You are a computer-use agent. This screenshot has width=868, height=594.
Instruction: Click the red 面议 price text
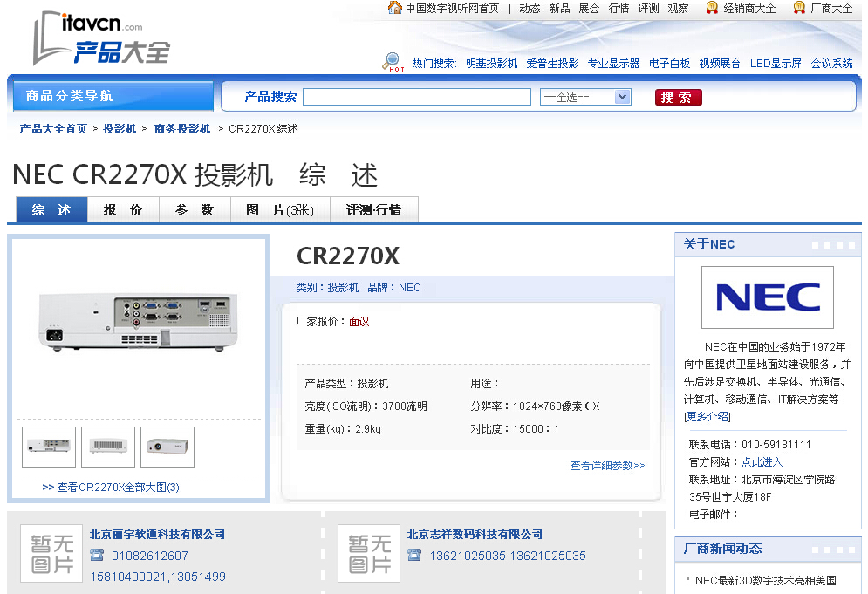359,321
